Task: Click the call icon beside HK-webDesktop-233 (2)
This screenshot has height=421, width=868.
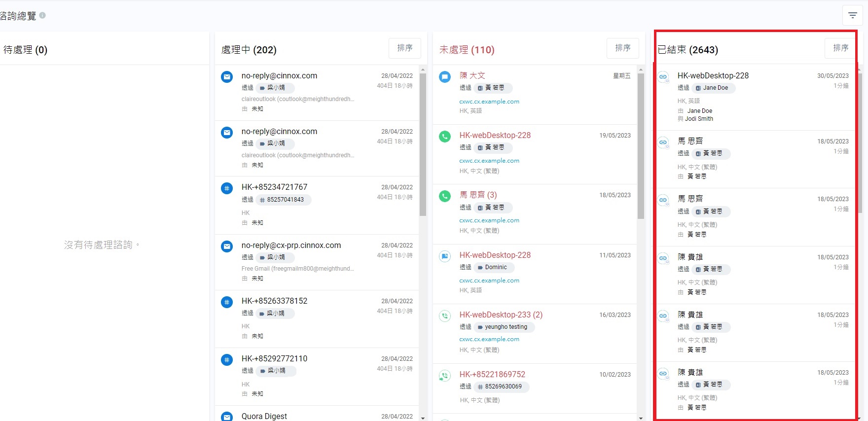Action: pos(445,316)
